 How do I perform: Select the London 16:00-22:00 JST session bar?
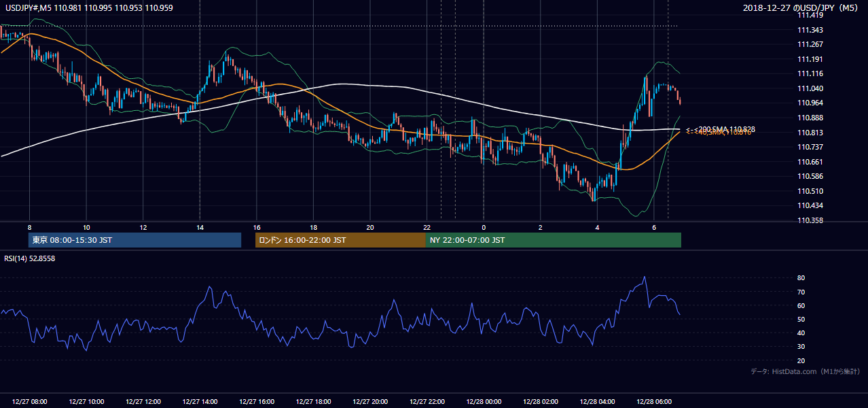(340, 240)
